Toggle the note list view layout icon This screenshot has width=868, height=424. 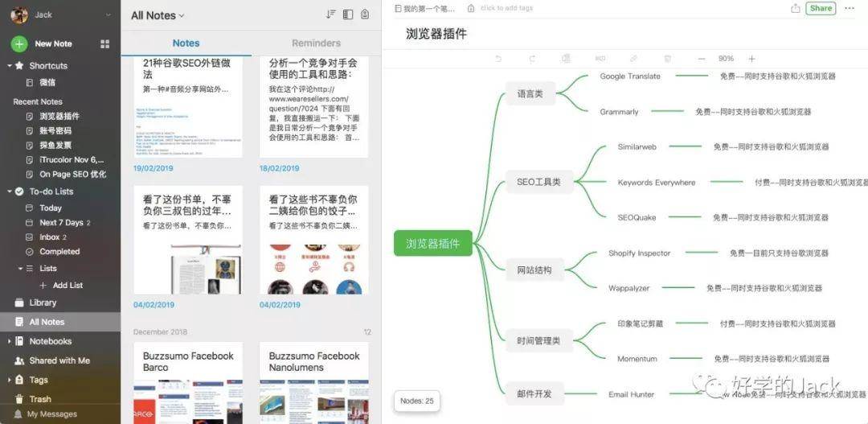click(x=348, y=15)
